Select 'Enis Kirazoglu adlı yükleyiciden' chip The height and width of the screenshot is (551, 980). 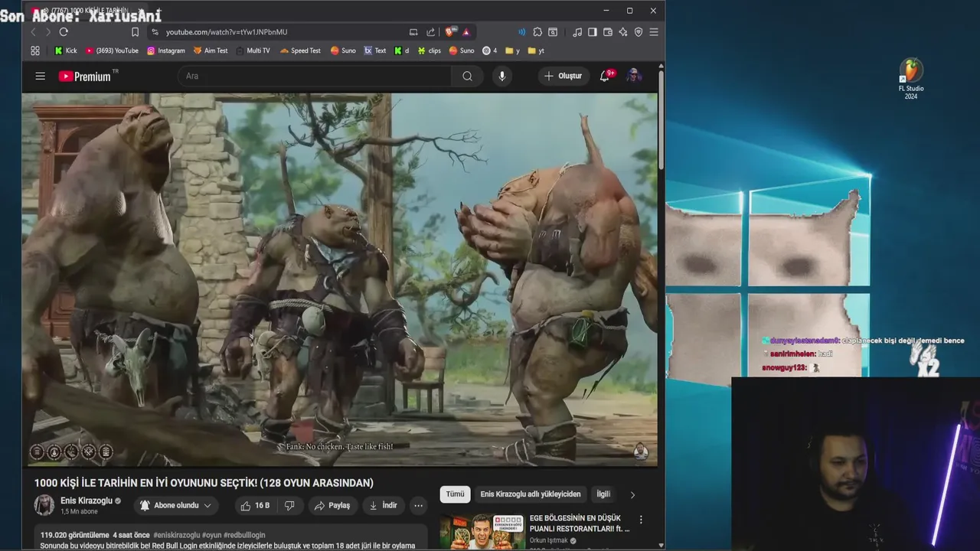(x=531, y=494)
